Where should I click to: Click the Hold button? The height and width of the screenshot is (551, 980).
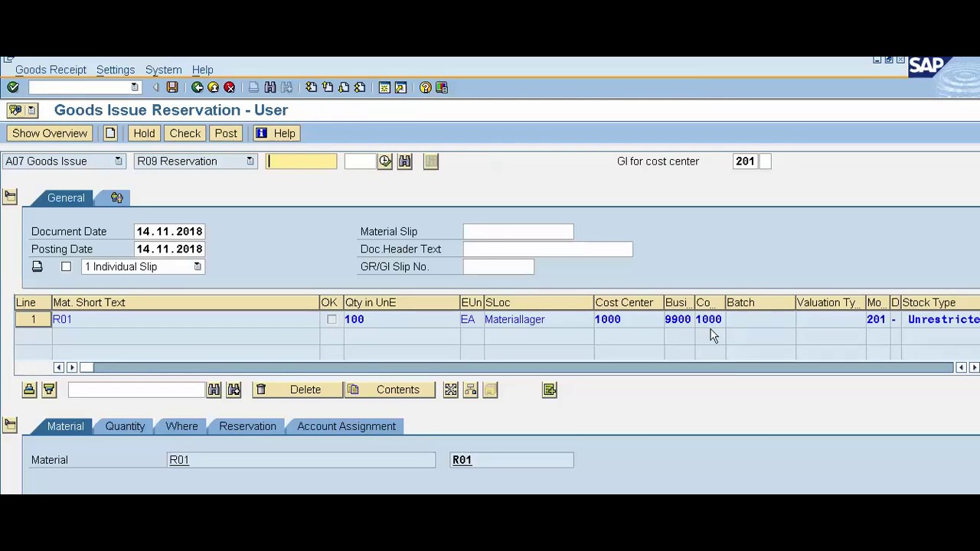coord(144,133)
